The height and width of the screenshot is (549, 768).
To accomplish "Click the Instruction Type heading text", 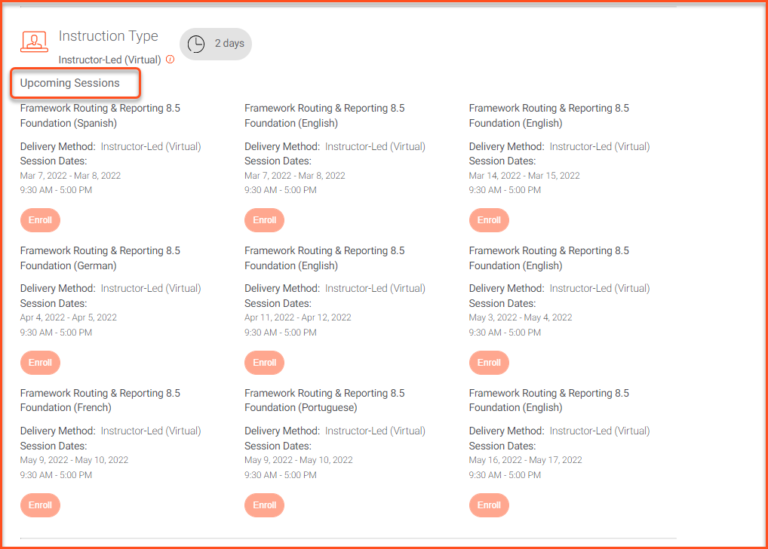I will coord(108,36).
